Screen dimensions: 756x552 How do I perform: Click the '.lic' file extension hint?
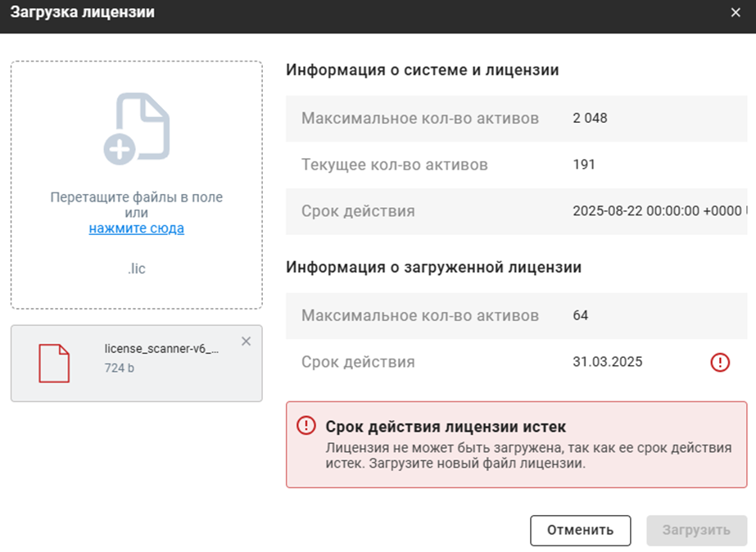pyautogui.click(x=137, y=269)
